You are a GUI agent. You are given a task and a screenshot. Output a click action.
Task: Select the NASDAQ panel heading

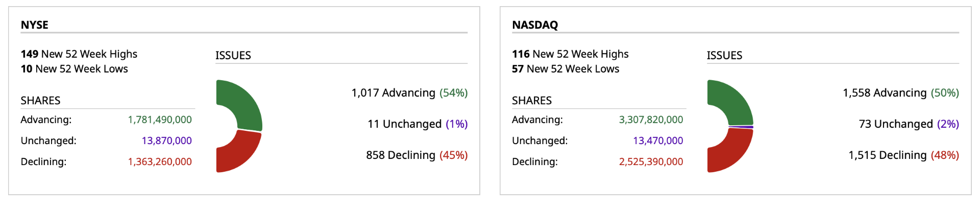click(x=535, y=25)
